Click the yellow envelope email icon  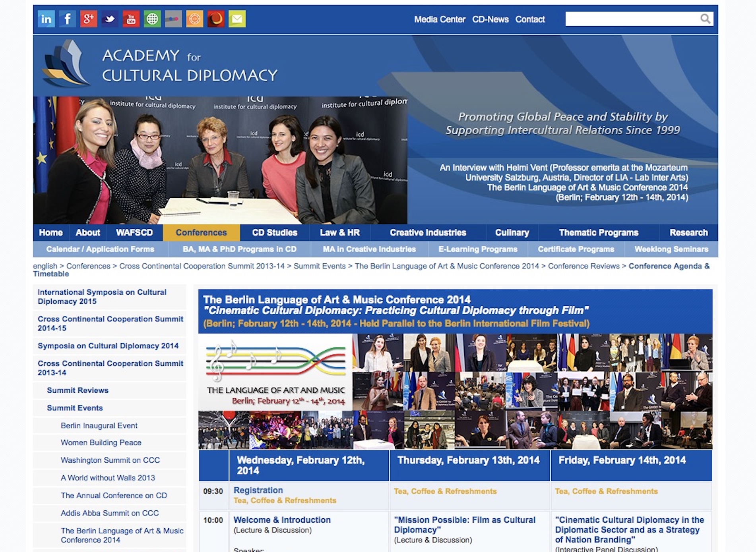tap(237, 19)
